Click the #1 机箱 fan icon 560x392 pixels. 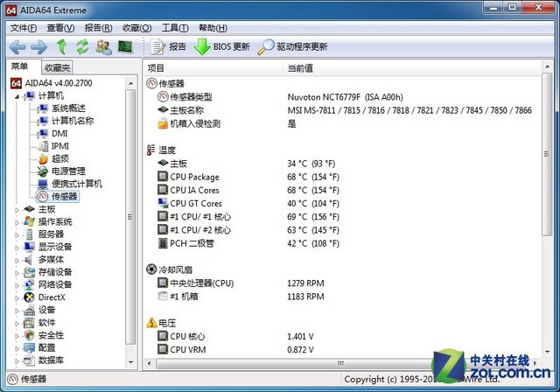point(163,296)
